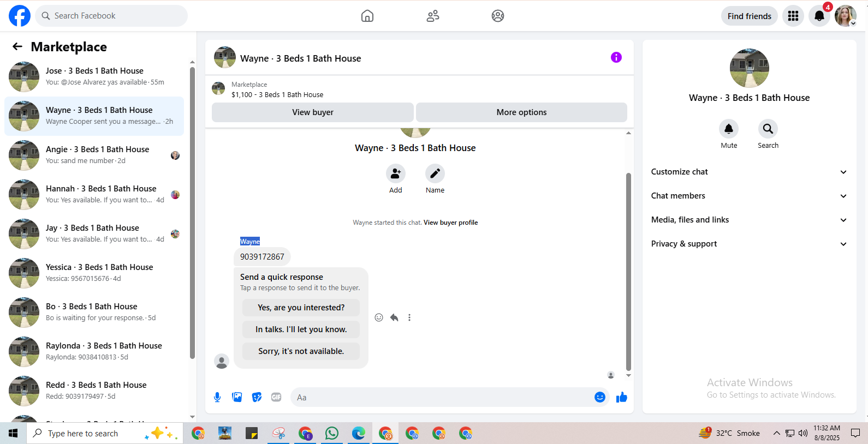Screen dimensions: 868x444
Task: Show hidden system tray icons chevron
Action: click(776, 434)
